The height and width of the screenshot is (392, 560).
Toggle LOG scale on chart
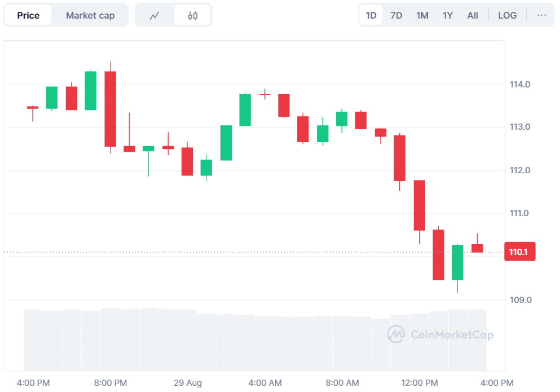[x=507, y=15]
